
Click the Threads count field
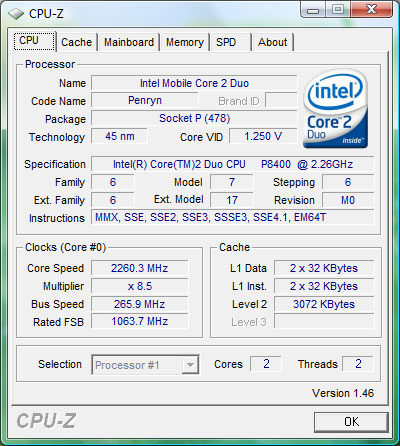pyautogui.click(x=358, y=364)
